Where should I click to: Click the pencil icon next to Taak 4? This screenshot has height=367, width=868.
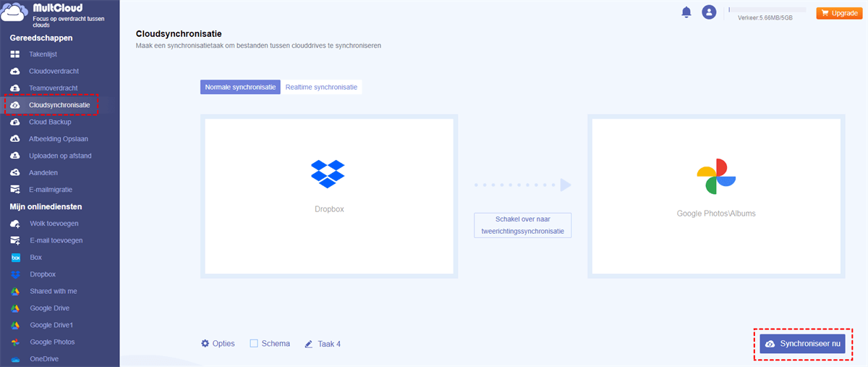tap(309, 344)
